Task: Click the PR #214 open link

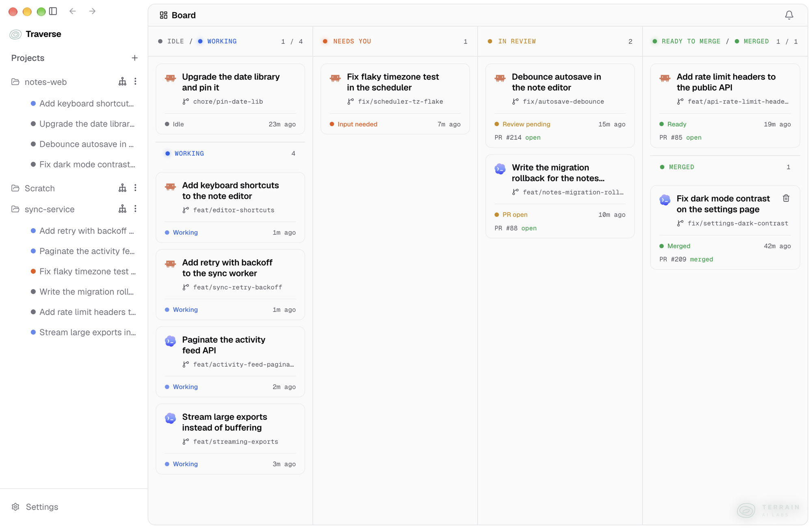Action: [x=517, y=138]
